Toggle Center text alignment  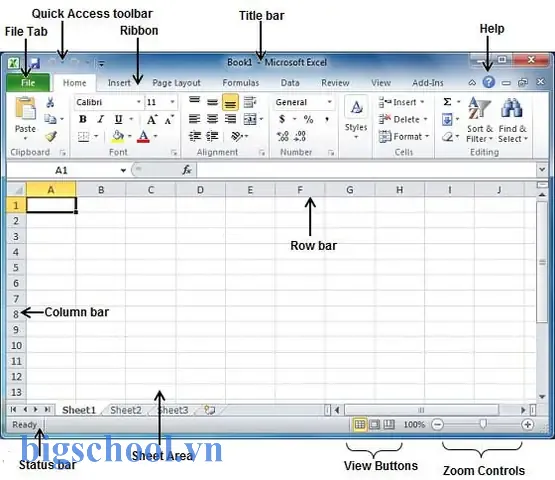(x=212, y=119)
